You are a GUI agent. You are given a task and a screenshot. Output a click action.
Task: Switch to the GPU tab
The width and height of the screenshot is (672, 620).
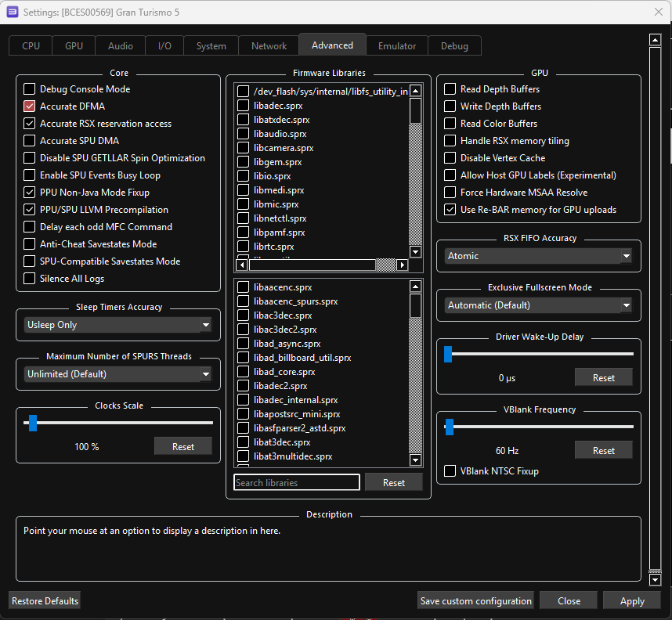pos(74,46)
